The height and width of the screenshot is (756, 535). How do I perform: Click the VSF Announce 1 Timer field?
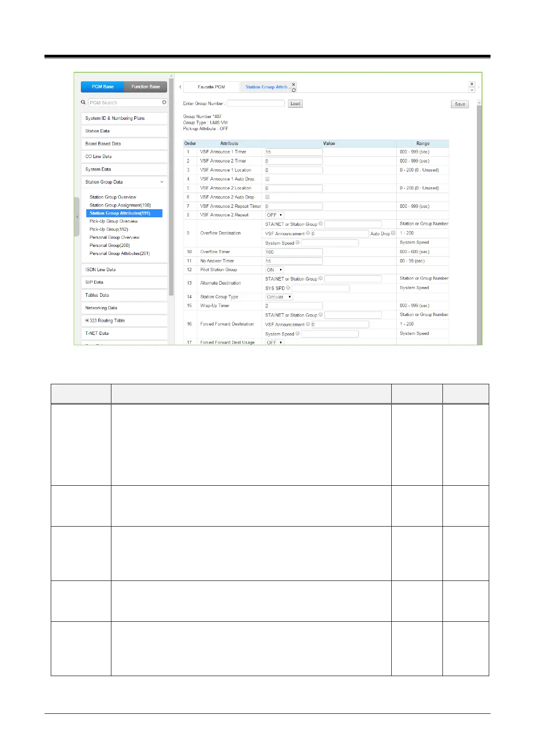[294, 152]
